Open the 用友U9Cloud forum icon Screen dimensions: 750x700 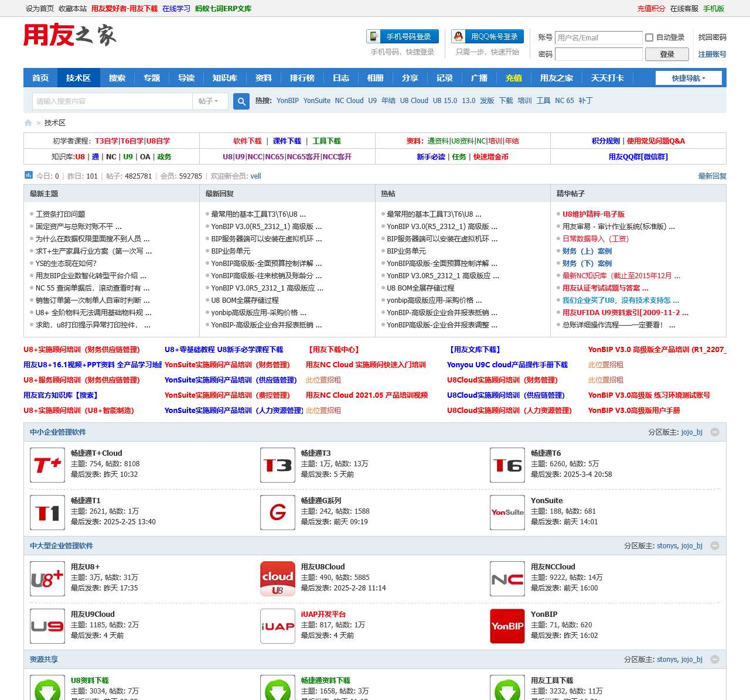[47, 626]
